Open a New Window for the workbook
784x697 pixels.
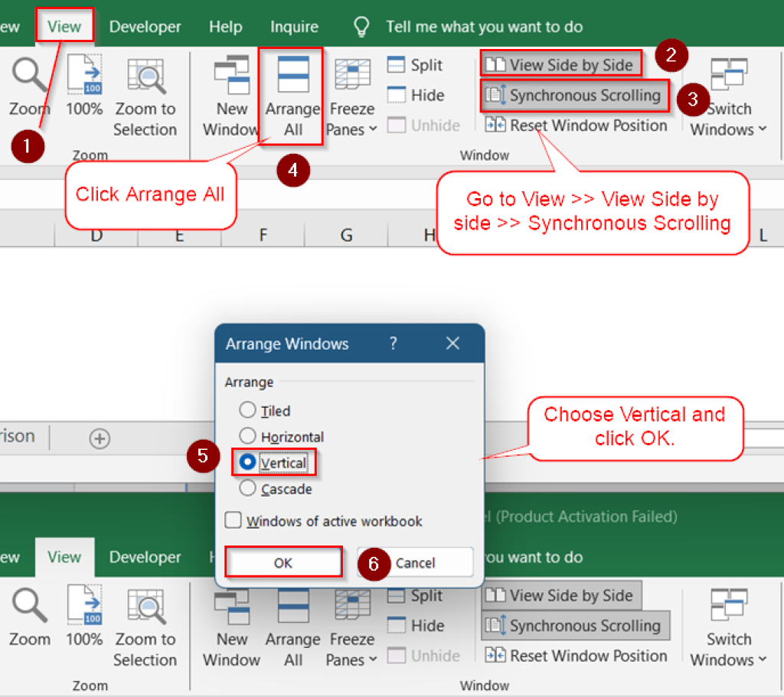click(232, 92)
